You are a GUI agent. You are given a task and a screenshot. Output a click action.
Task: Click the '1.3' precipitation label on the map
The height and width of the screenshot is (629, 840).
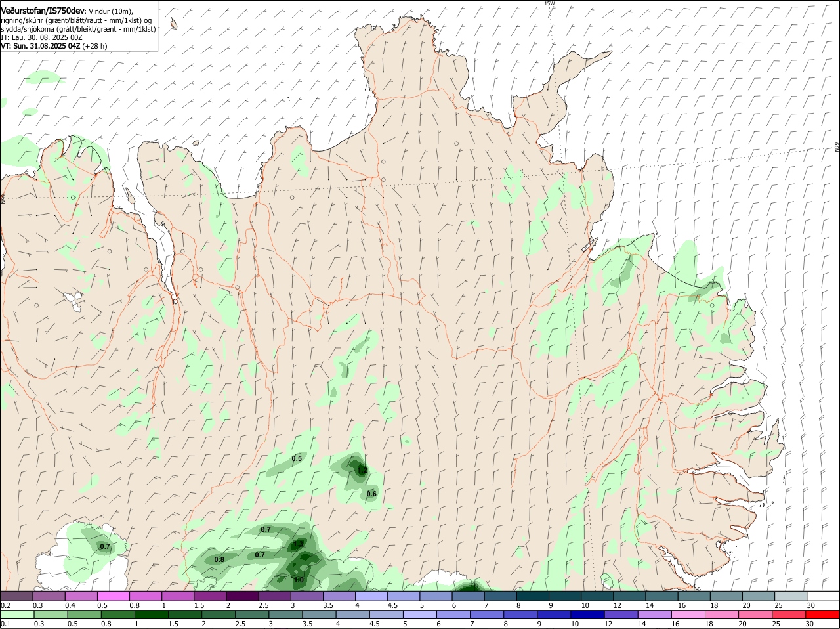point(298,544)
